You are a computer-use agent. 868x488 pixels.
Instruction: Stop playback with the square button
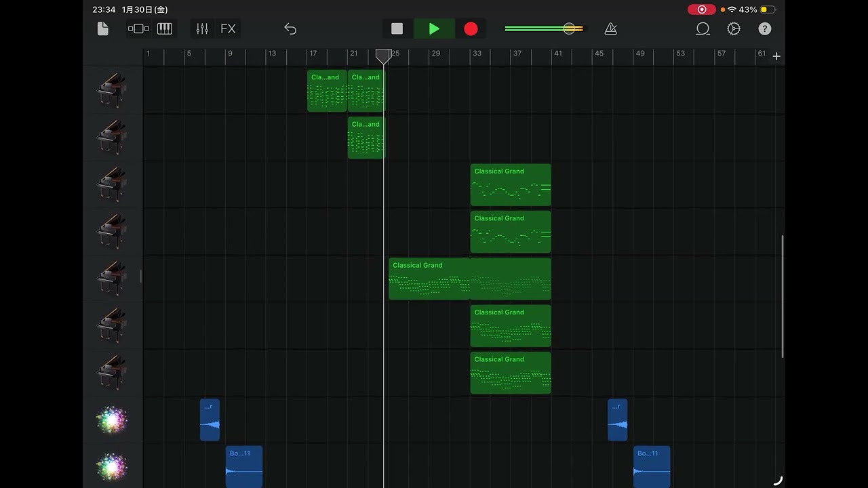pyautogui.click(x=397, y=28)
